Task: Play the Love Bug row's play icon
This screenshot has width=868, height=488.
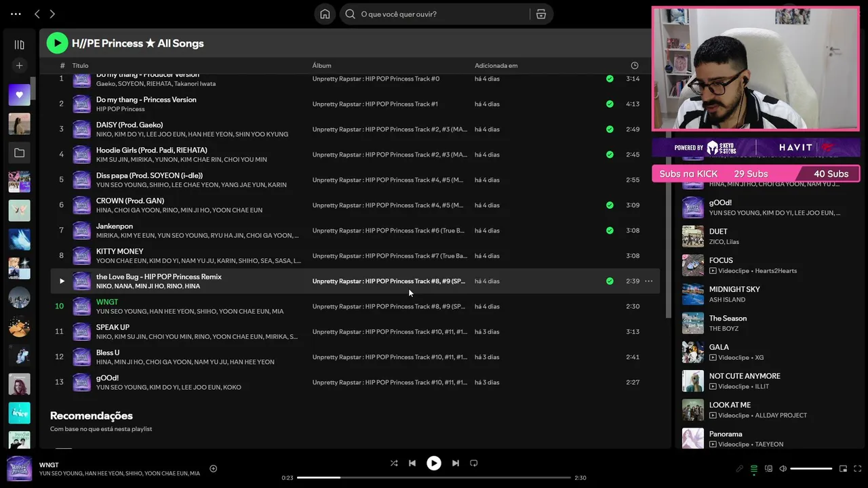Action: tap(62, 281)
